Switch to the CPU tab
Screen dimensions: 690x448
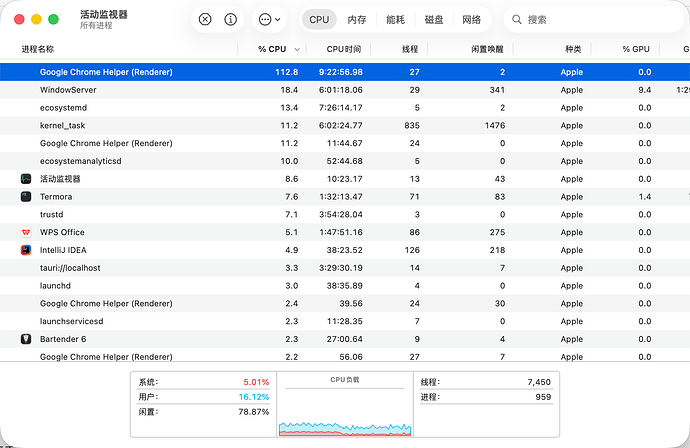[319, 19]
